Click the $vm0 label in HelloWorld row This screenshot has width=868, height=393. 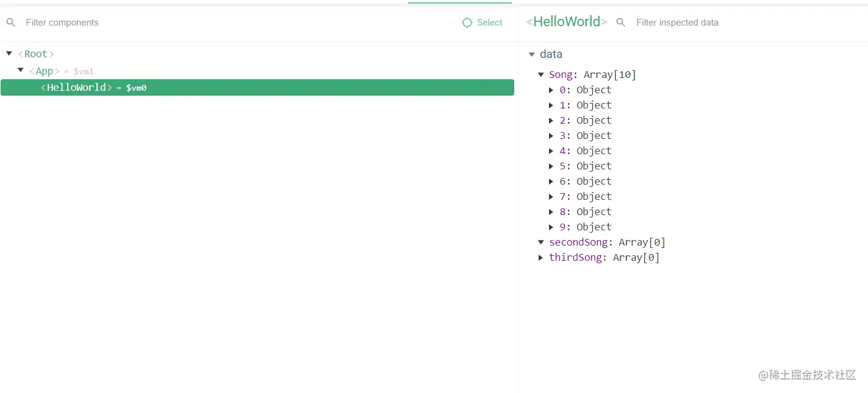coord(136,88)
